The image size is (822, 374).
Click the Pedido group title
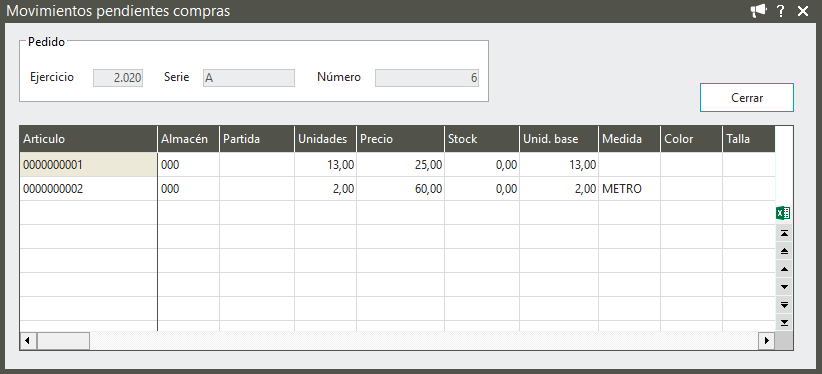tap(46, 42)
